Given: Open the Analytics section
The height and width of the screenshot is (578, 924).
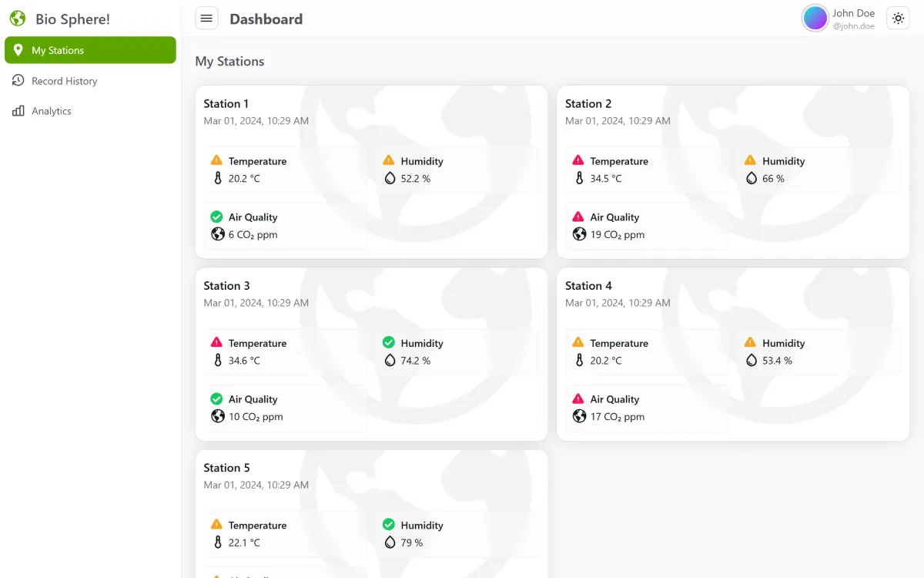Looking at the screenshot, I should pos(51,111).
